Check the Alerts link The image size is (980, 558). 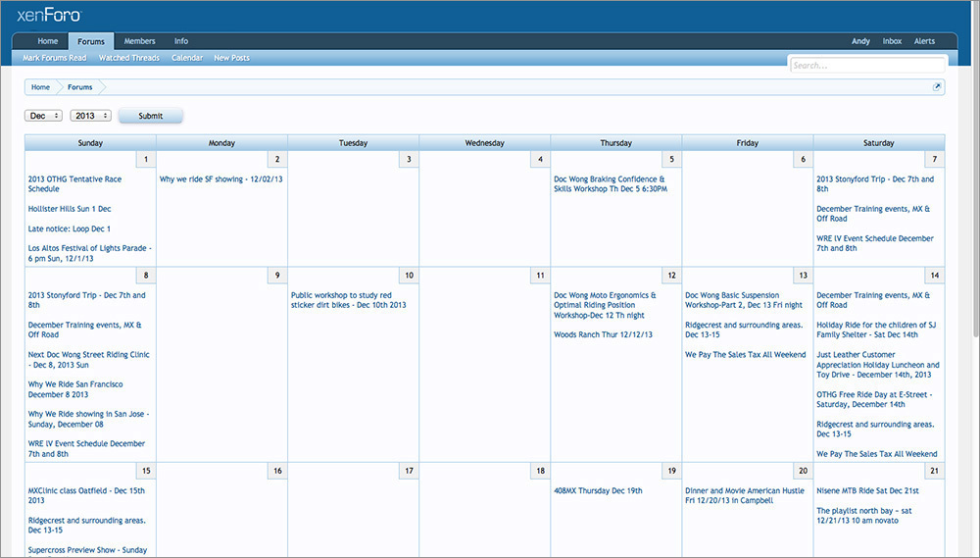tap(924, 41)
